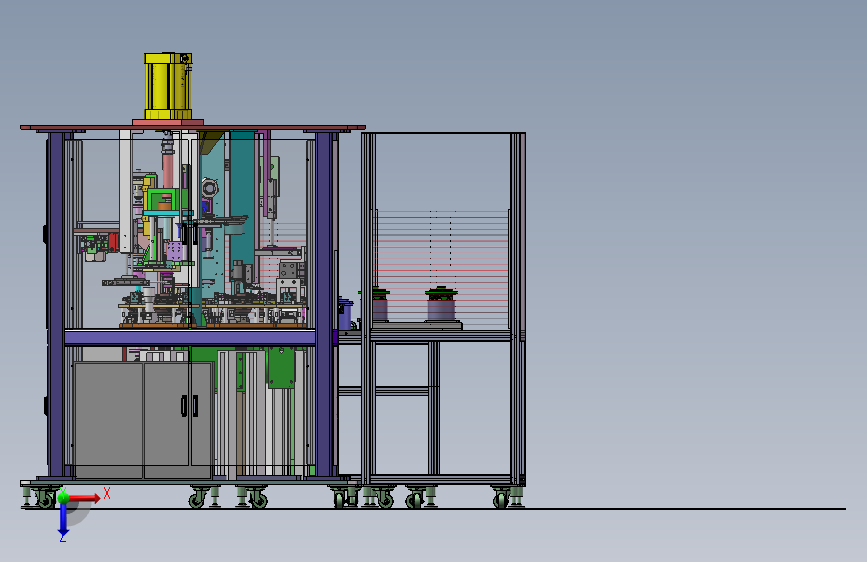
Task: Select the right gray cabinet door with handles
Action: pos(177,420)
